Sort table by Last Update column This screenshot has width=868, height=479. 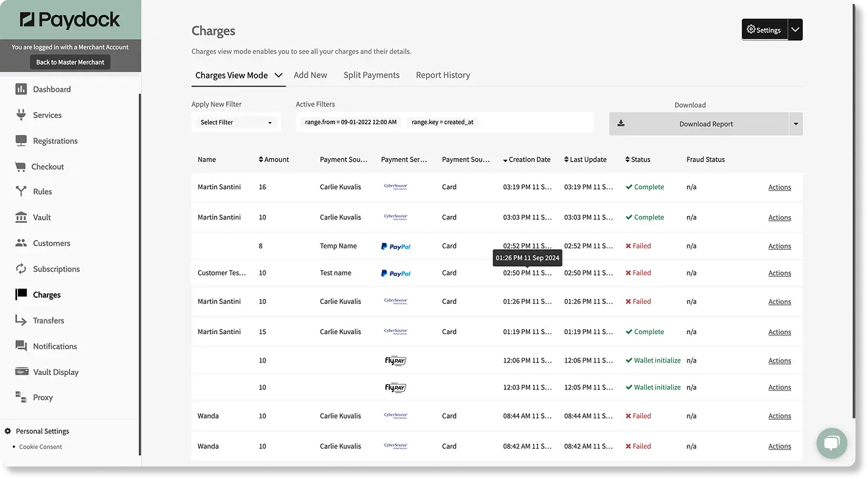pos(585,159)
